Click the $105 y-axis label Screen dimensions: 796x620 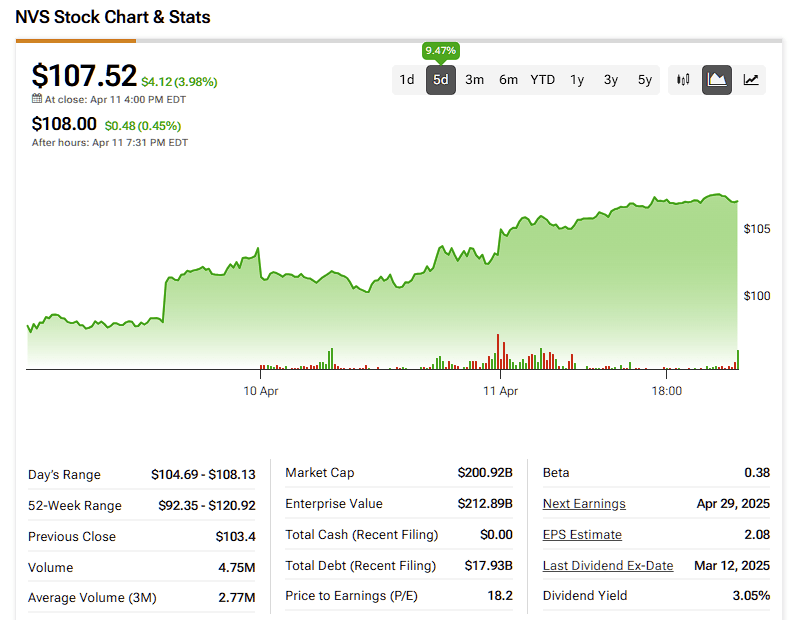[x=757, y=229]
